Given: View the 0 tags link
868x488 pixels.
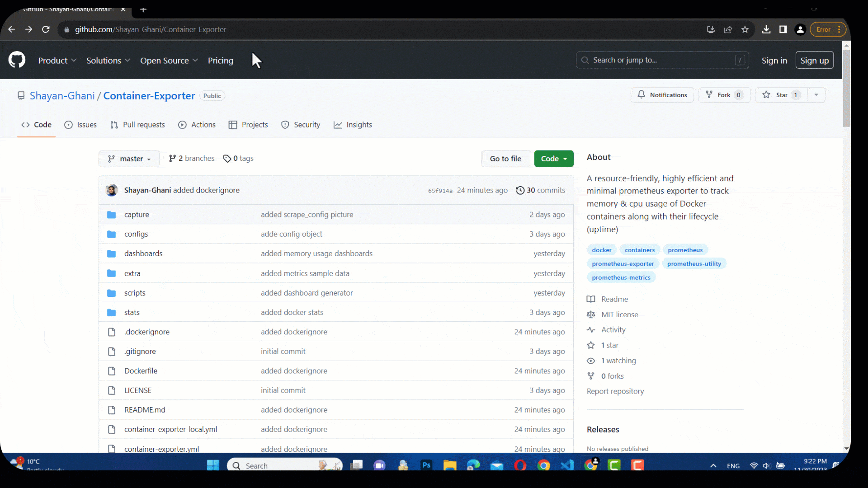Looking at the screenshot, I should click(238, 158).
